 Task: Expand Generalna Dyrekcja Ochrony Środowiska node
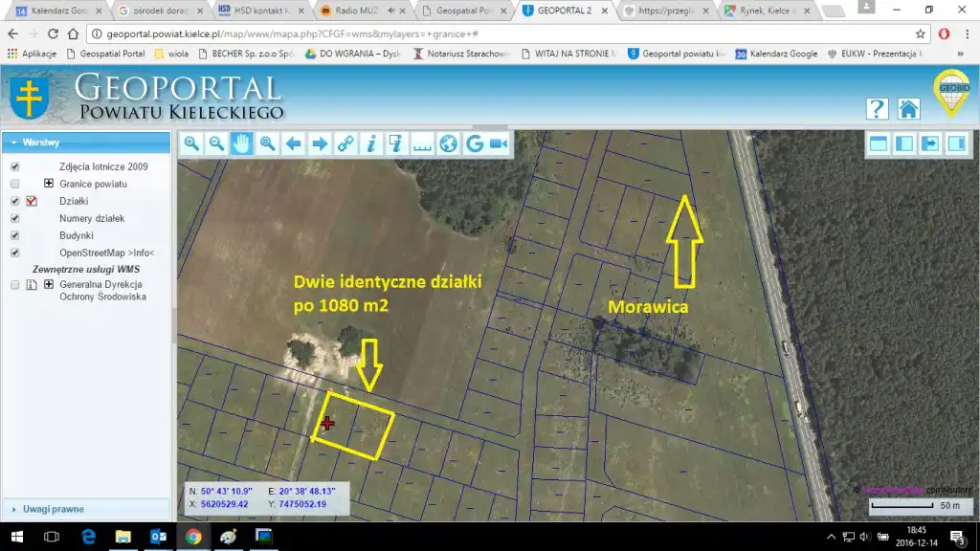coord(49,285)
